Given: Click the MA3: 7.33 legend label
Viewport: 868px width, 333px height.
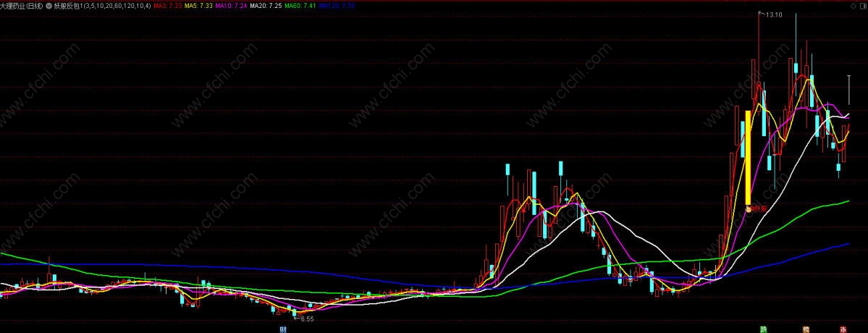Looking at the screenshot, I should click(x=167, y=6).
